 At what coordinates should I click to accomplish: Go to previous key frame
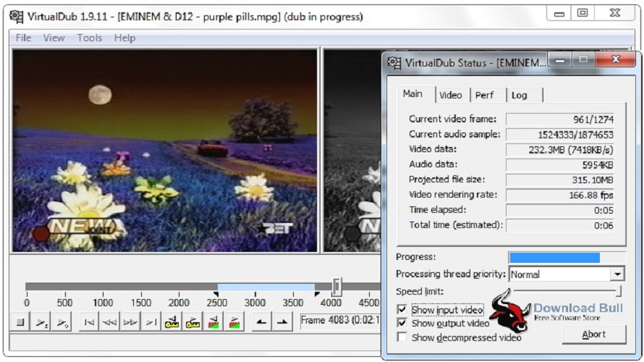[173, 321]
